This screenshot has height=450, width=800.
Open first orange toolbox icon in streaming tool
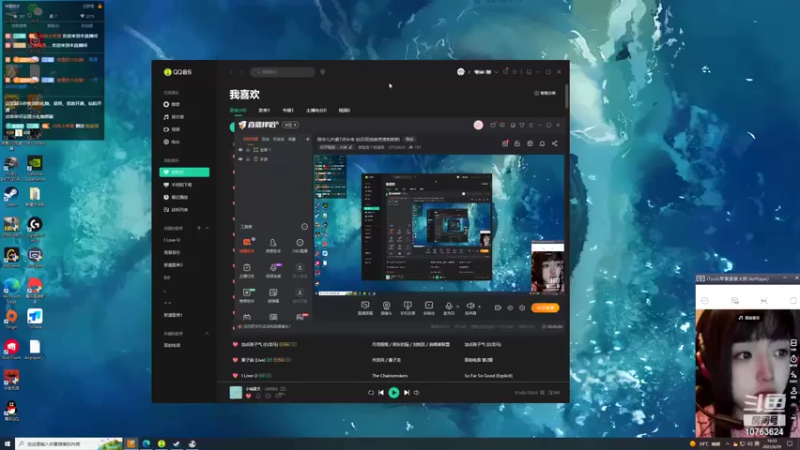tap(247, 244)
